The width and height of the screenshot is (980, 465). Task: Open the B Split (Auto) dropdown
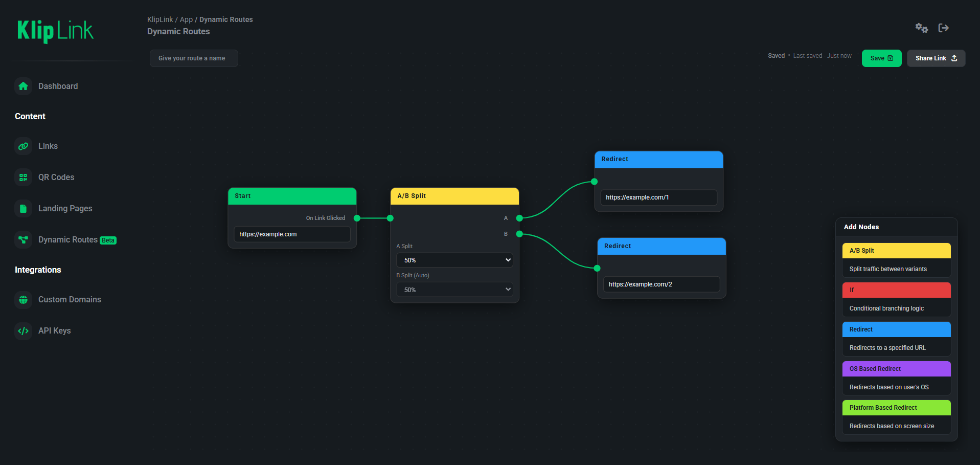pyautogui.click(x=454, y=290)
